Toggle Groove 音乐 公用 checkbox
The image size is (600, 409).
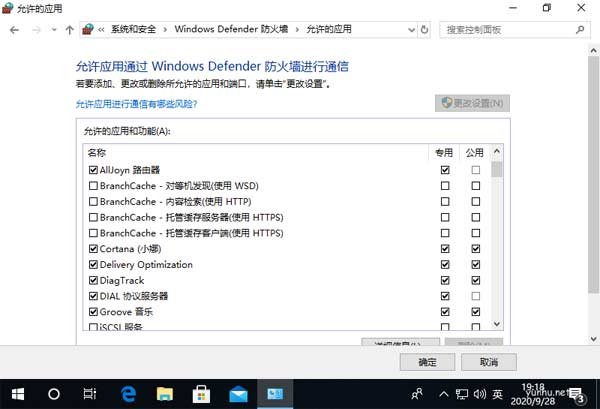[476, 312]
